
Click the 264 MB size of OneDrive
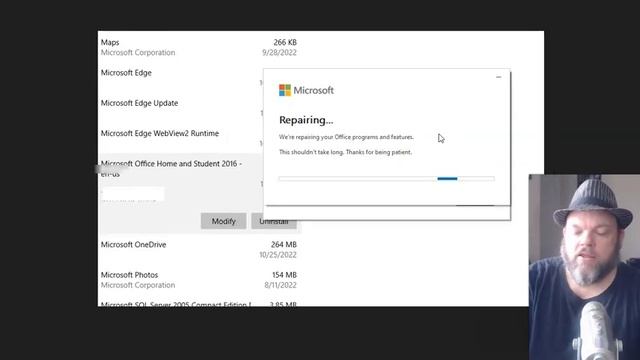pos(284,244)
